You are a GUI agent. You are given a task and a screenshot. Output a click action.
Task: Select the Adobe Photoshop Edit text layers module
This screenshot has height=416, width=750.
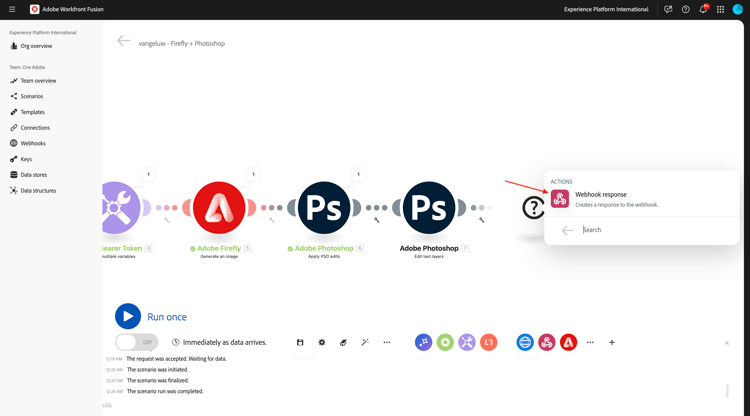429,208
